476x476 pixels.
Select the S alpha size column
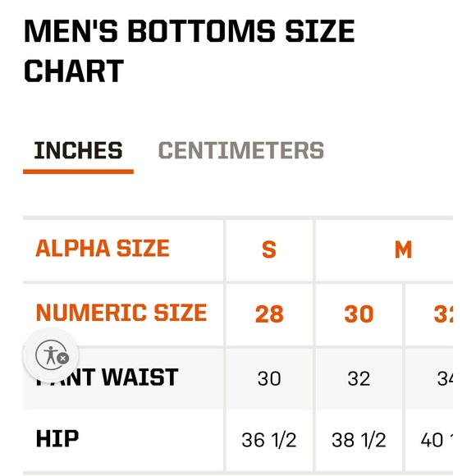coord(269,249)
